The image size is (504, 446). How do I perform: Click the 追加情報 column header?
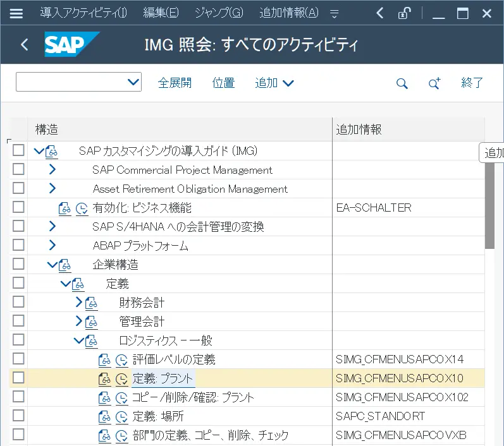(409, 130)
